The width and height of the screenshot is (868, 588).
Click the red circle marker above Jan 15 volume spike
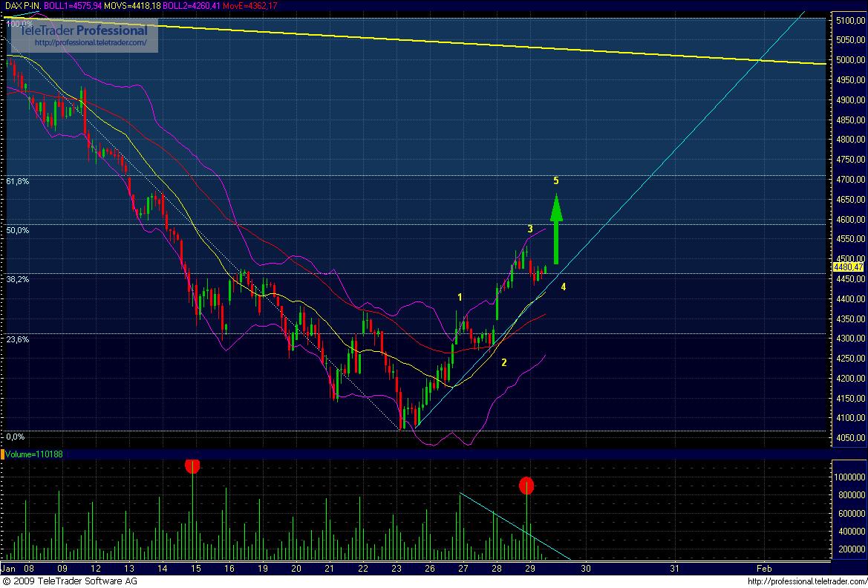tap(192, 465)
